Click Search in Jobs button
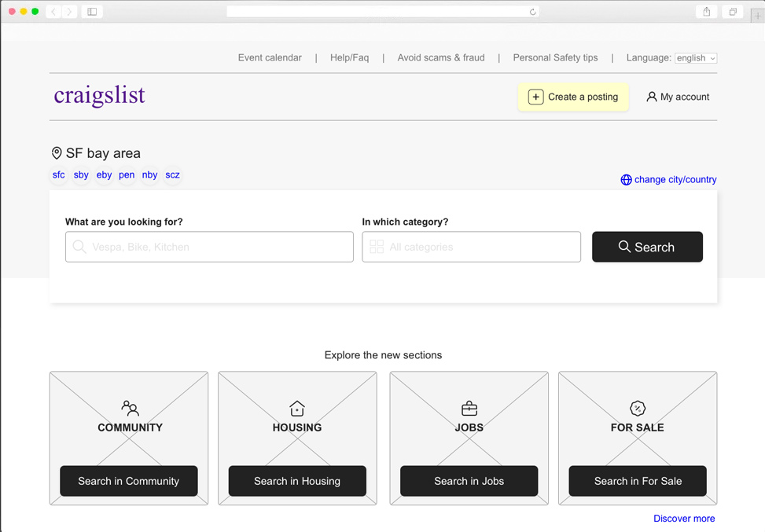 tap(469, 481)
